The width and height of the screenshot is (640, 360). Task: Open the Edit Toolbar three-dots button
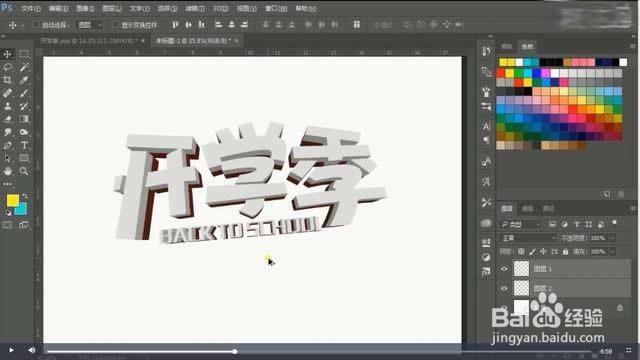7,184
